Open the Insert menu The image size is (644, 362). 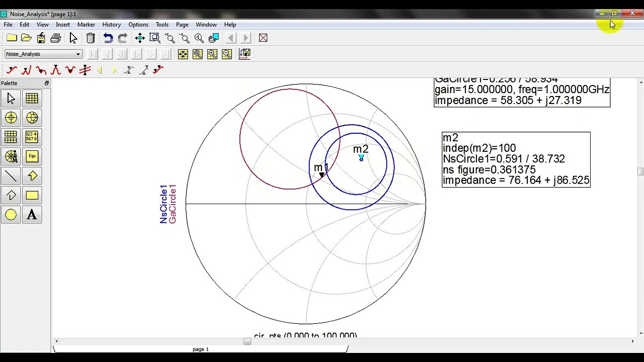coord(63,25)
